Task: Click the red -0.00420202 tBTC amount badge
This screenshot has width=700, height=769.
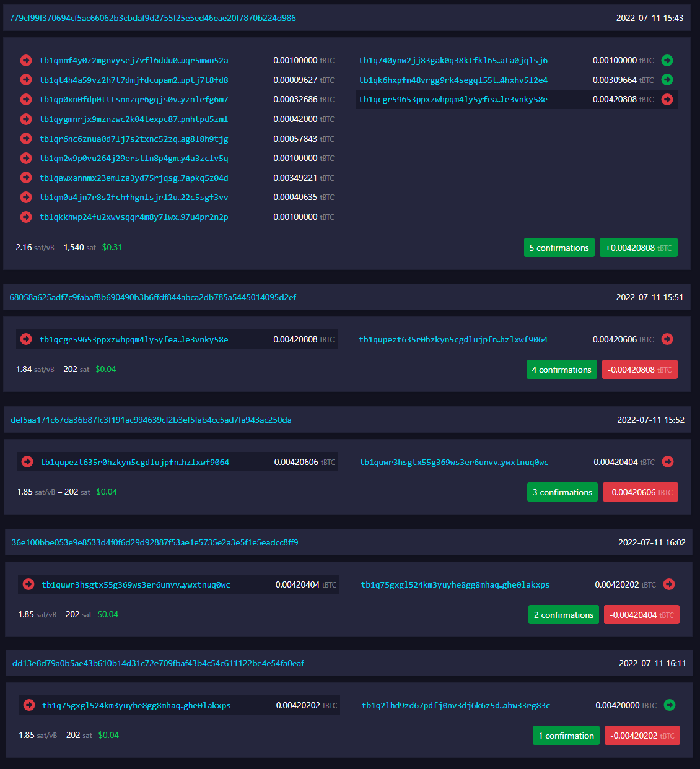Action: (642, 735)
